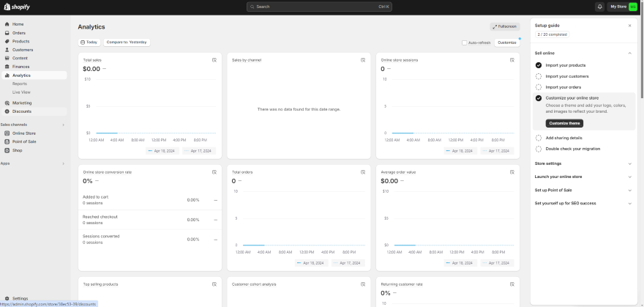Open report icon on Total sales card
This screenshot has width=644, height=307.
(x=214, y=60)
